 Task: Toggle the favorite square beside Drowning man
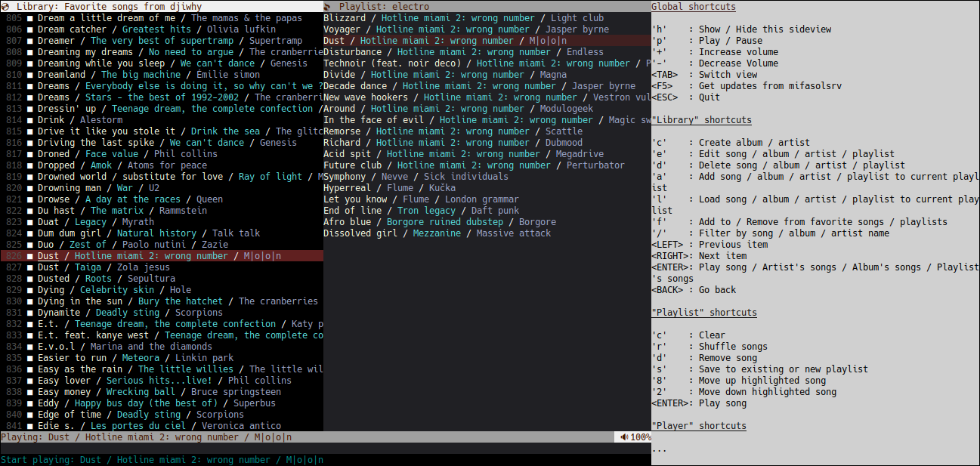click(30, 188)
